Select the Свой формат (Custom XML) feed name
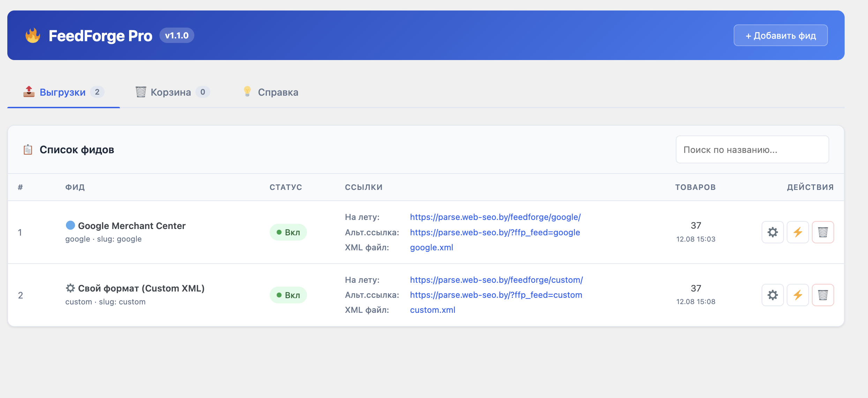This screenshot has height=398, width=868. (141, 288)
